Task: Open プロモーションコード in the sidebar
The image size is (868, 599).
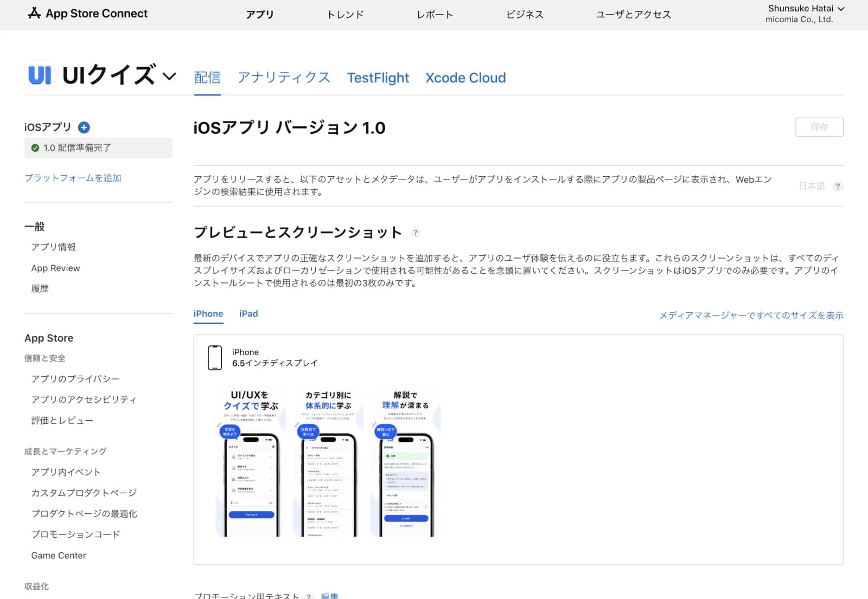Action: tap(76, 534)
